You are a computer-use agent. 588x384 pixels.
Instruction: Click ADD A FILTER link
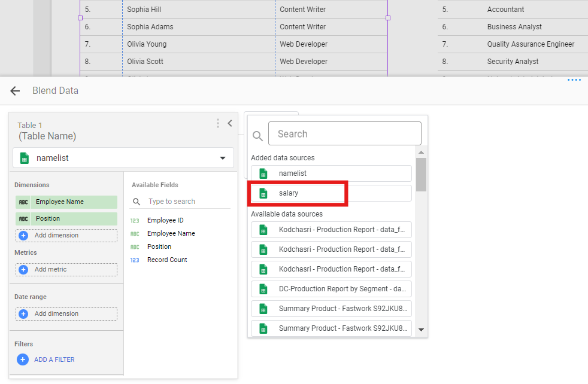(54, 359)
